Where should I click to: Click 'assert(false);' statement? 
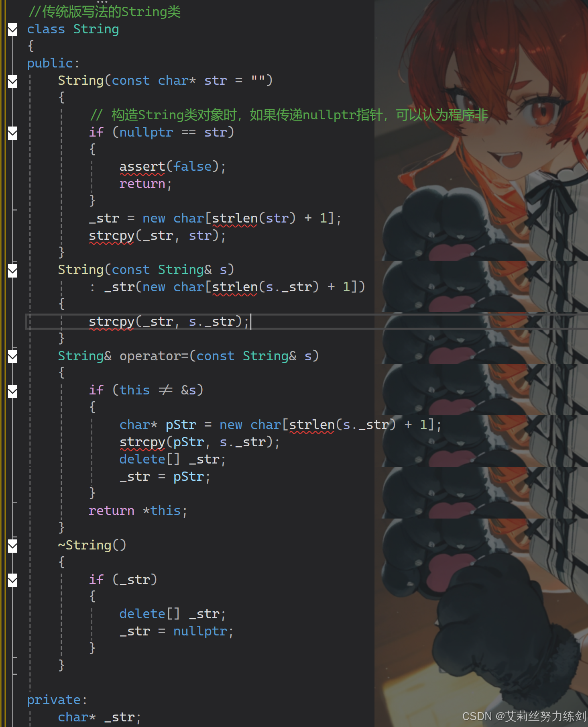coord(173,167)
